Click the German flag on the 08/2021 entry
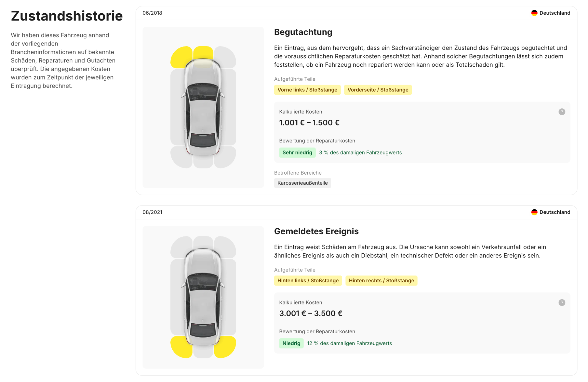 [534, 212]
